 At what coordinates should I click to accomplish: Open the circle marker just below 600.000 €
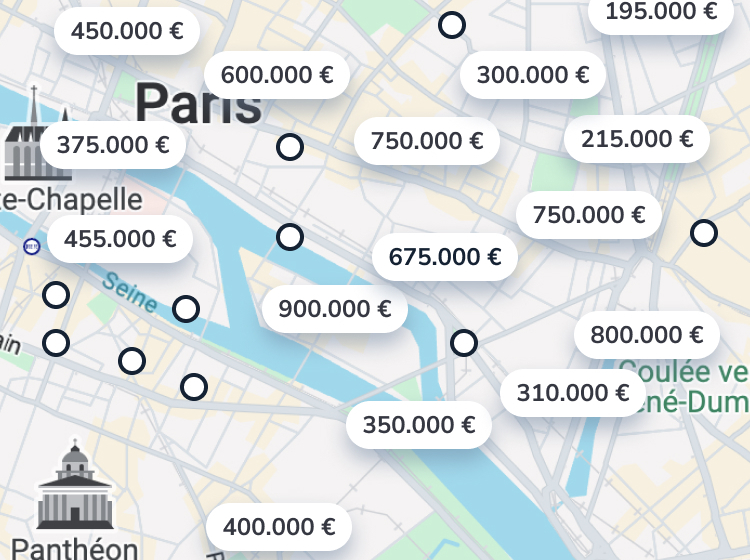pyautogui.click(x=290, y=148)
